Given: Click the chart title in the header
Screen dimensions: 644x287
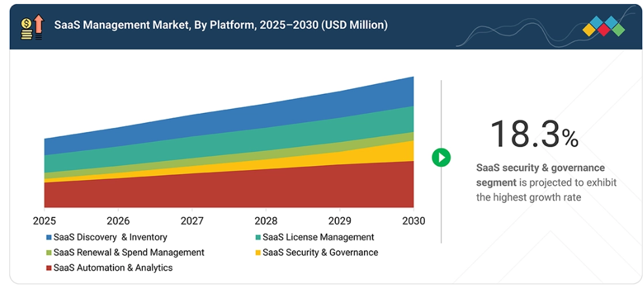Looking at the screenshot, I should tap(220, 25).
